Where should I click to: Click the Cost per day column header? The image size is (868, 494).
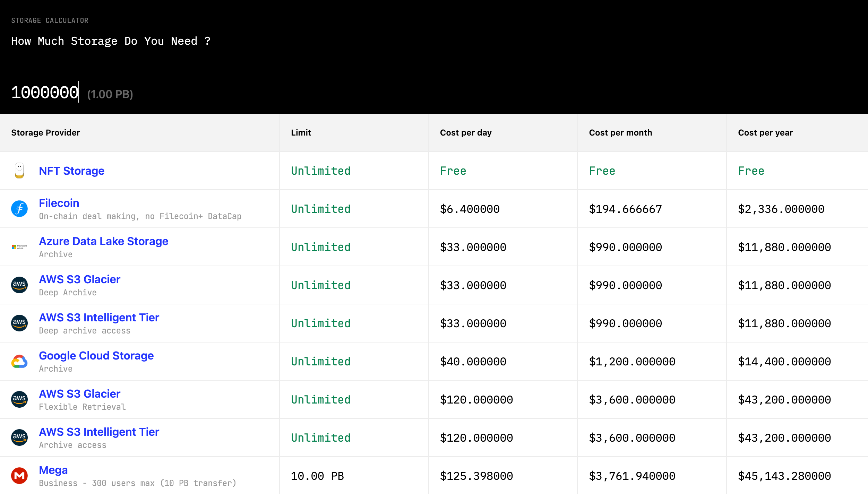click(466, 132)
